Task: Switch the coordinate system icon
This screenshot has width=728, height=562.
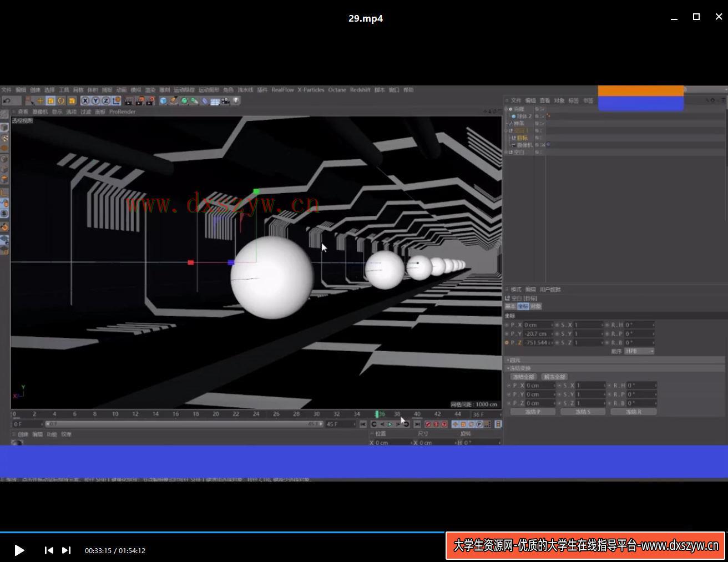Action: pos(117,100)
